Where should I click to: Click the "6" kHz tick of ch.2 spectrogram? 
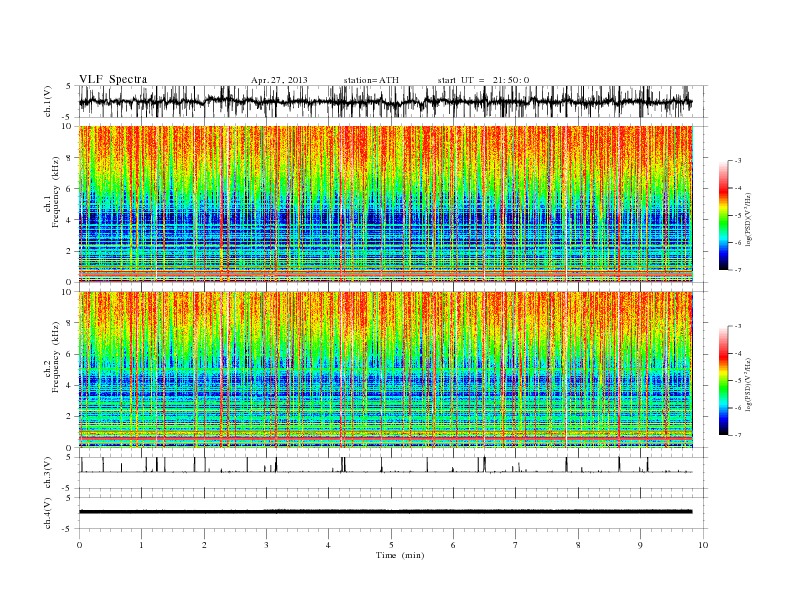[x=69, y=354]
